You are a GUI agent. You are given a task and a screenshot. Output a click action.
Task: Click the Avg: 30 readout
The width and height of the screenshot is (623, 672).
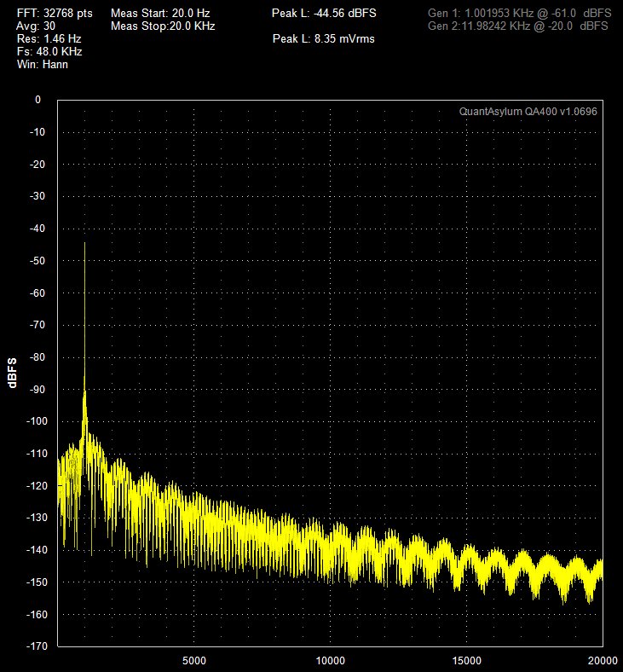point(36,26)
